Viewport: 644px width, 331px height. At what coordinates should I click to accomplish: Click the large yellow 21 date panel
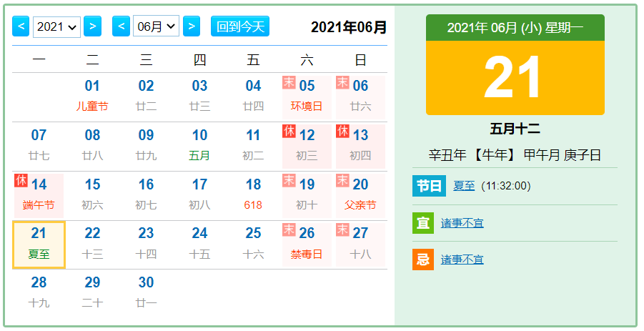point(515,78)
